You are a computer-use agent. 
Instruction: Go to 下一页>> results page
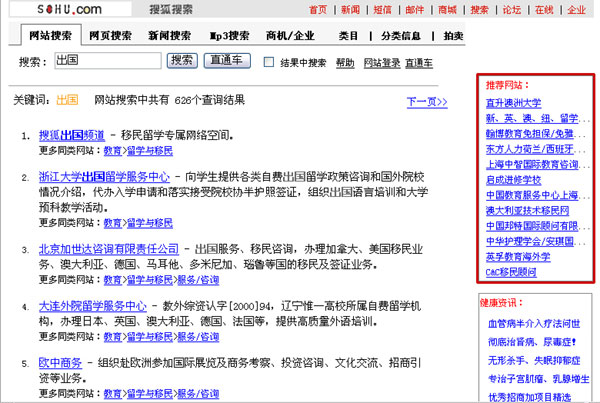[x=427, y=102]
